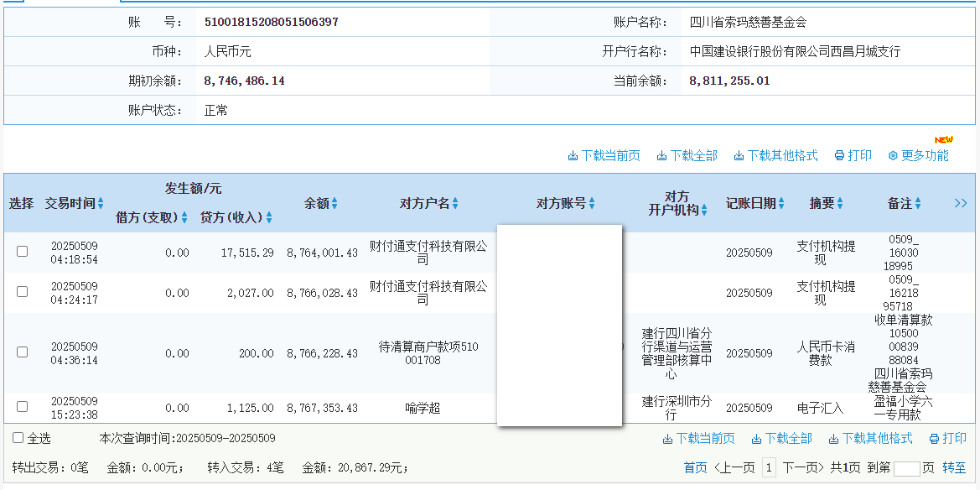Click account number 51001815208051506397
The image size is (980, 490).
272,22
